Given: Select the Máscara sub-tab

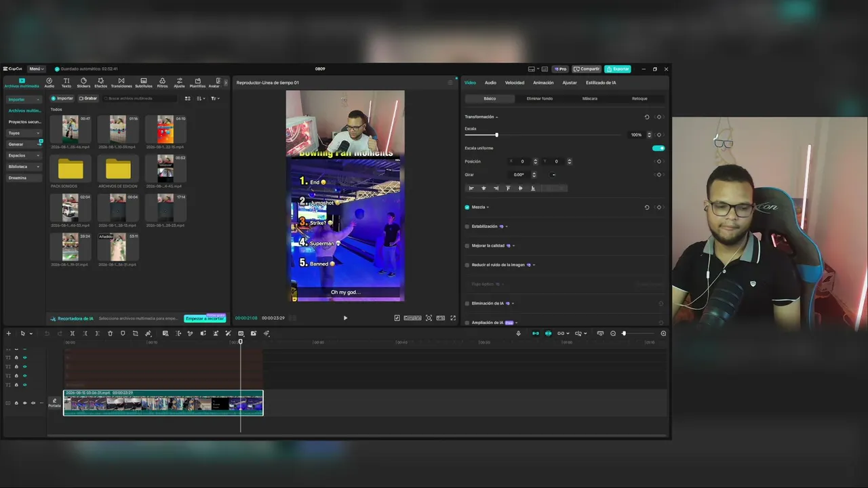Looking at the screenshot, I should pyautogui.click(x=590, y=99).
